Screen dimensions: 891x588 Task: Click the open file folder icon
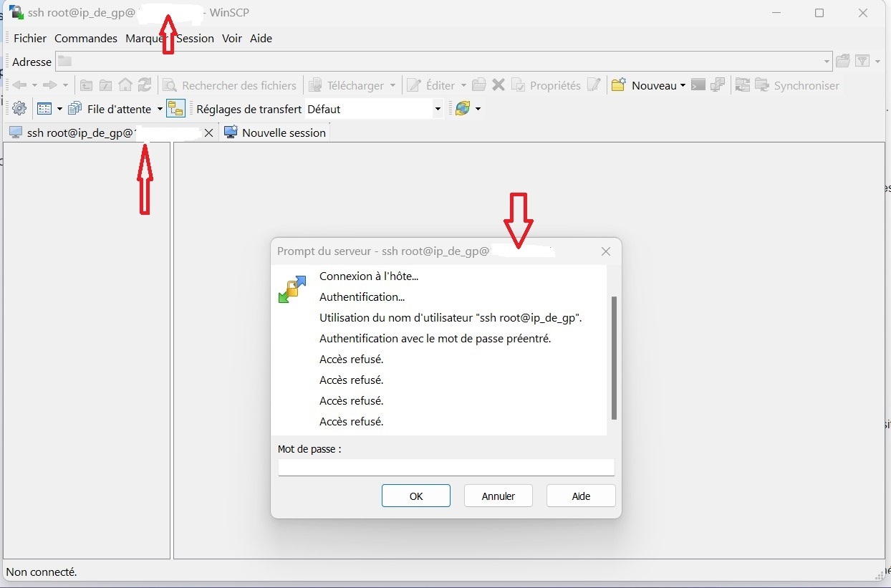click(x=479, y=85)
